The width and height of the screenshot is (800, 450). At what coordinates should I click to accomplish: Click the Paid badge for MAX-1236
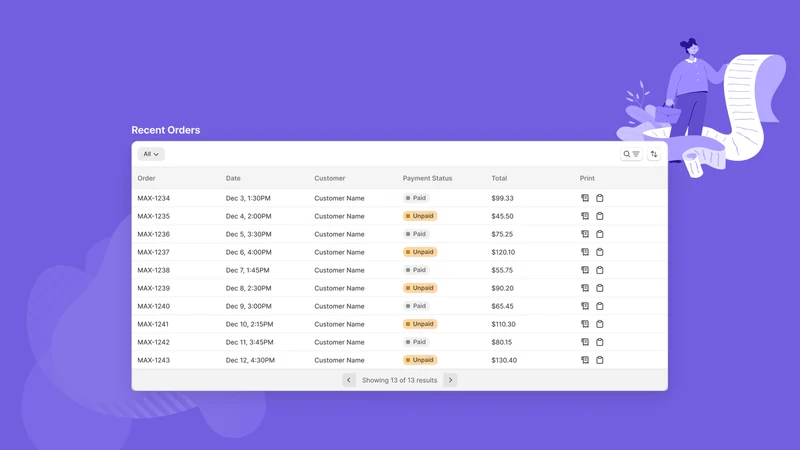point(416,234)
